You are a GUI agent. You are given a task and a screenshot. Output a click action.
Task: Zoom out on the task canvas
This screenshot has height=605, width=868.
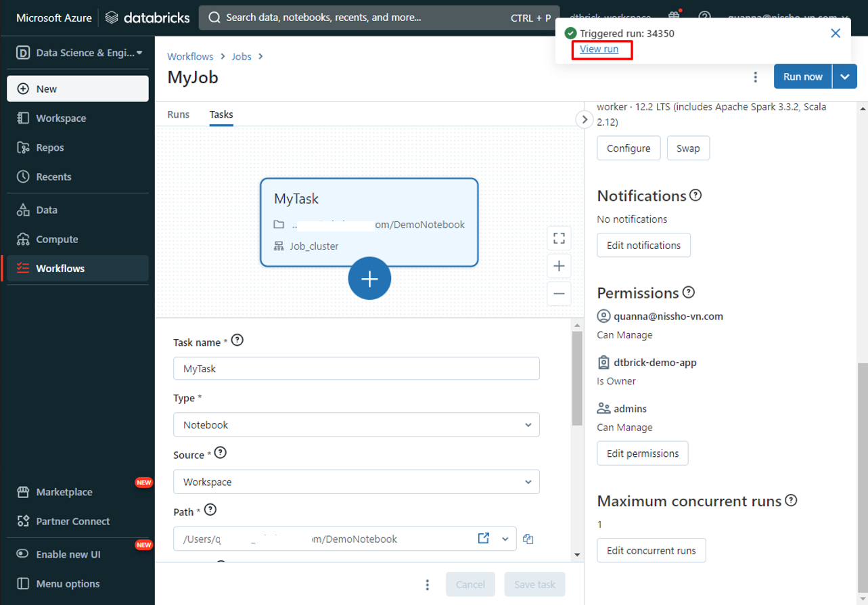[x=559, y=294]
